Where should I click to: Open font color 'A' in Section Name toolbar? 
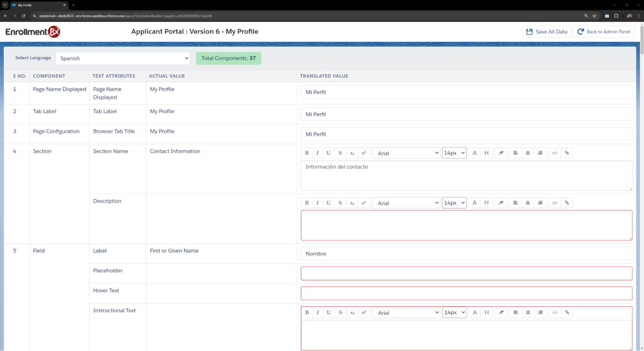coord(474,153)
